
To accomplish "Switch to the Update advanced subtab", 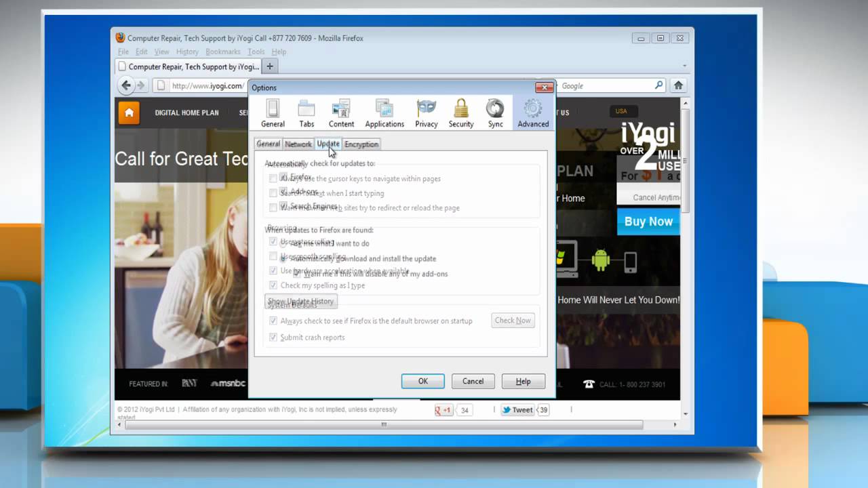I will (328, 144).
